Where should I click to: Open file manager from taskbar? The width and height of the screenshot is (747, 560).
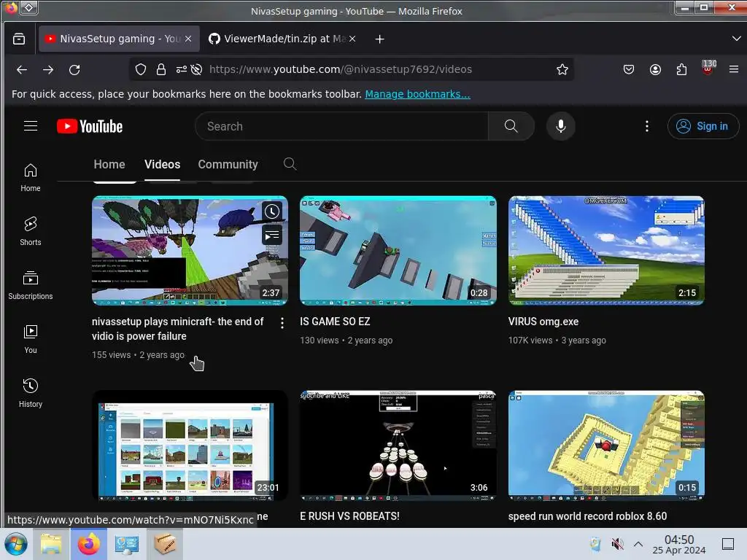(x=51, y=544)
